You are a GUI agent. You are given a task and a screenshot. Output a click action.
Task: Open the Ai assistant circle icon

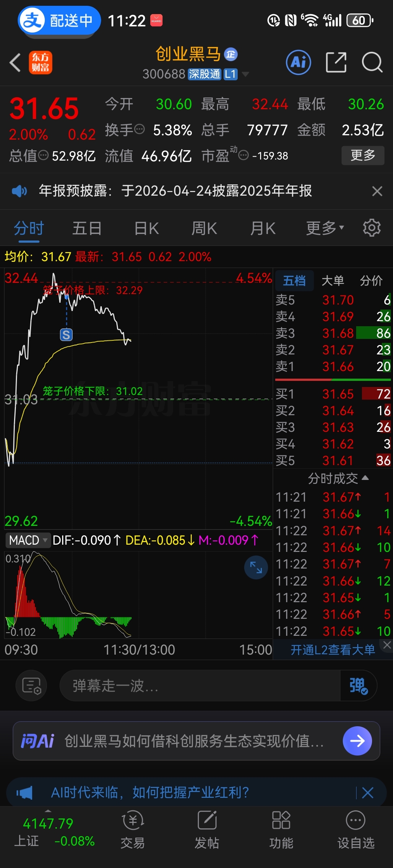[x=298, y=62]
